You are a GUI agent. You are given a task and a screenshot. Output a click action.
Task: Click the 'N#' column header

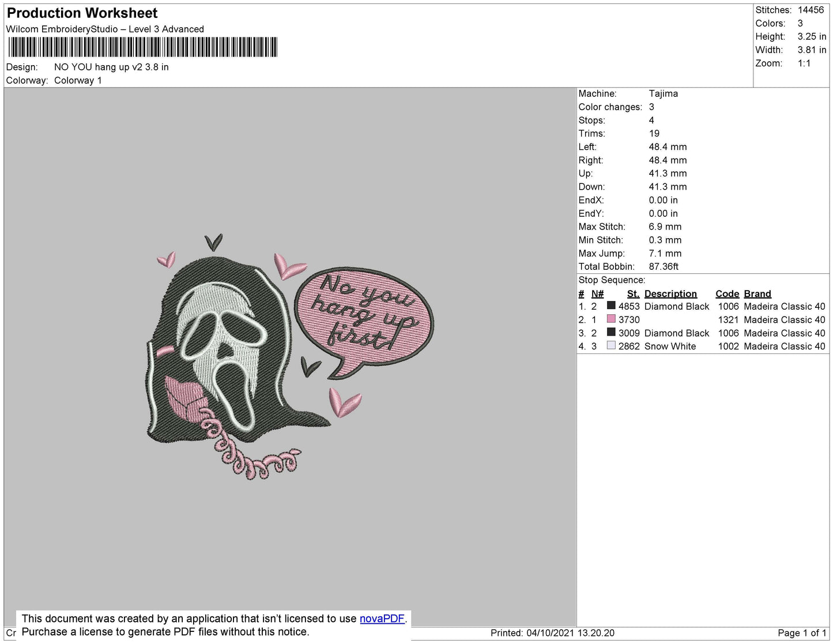click(597, 294)
